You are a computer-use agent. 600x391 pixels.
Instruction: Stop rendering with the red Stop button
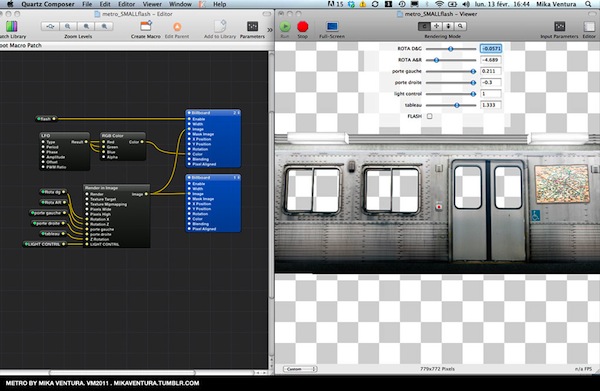(x=303, y=26)
